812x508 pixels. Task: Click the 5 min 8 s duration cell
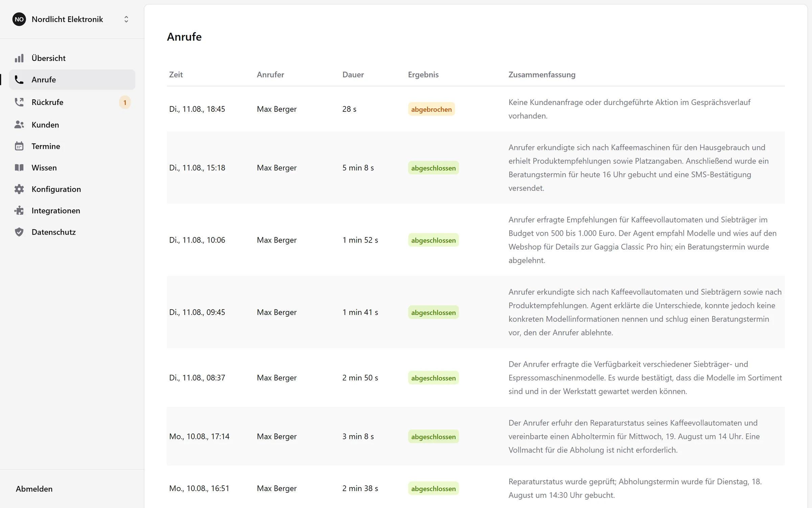(x=358, y=168)
